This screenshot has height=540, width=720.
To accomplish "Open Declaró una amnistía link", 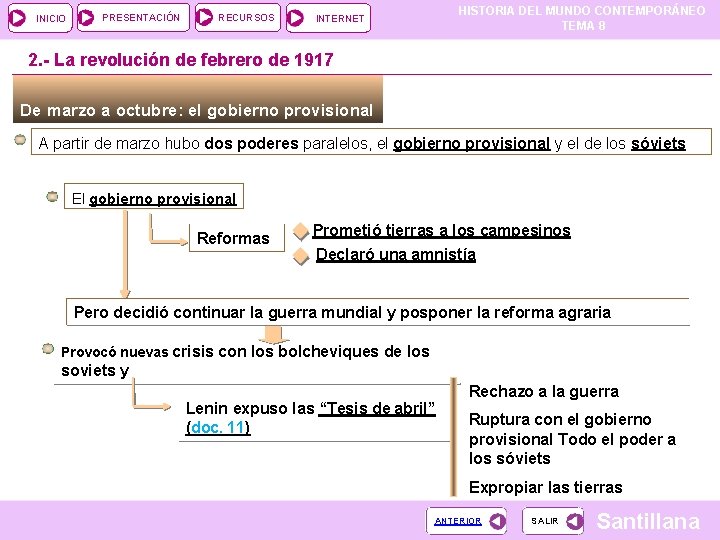I will pos(396,254).
